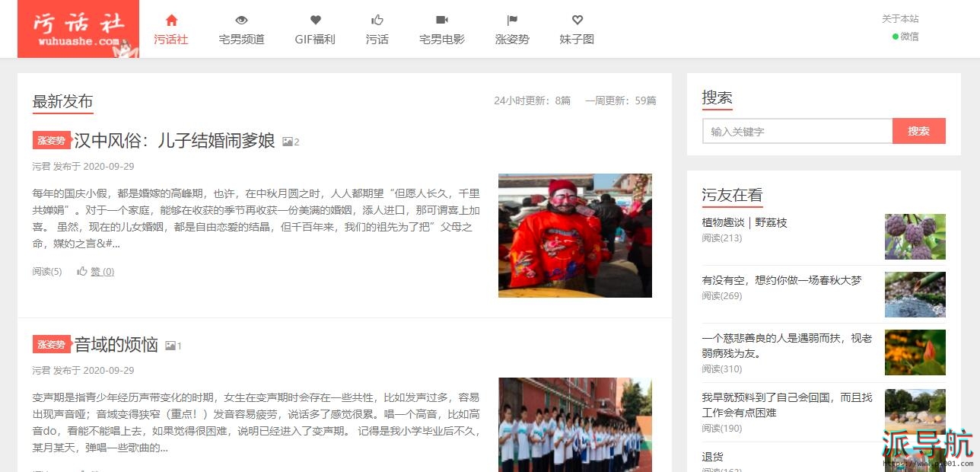Click the 阅读(269) count in sidebar

(x=722, y=296)
